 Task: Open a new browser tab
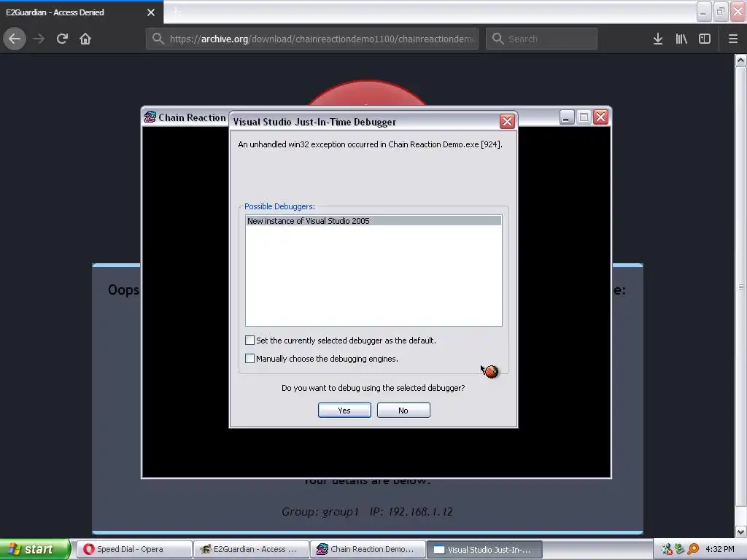click(177, 12)
